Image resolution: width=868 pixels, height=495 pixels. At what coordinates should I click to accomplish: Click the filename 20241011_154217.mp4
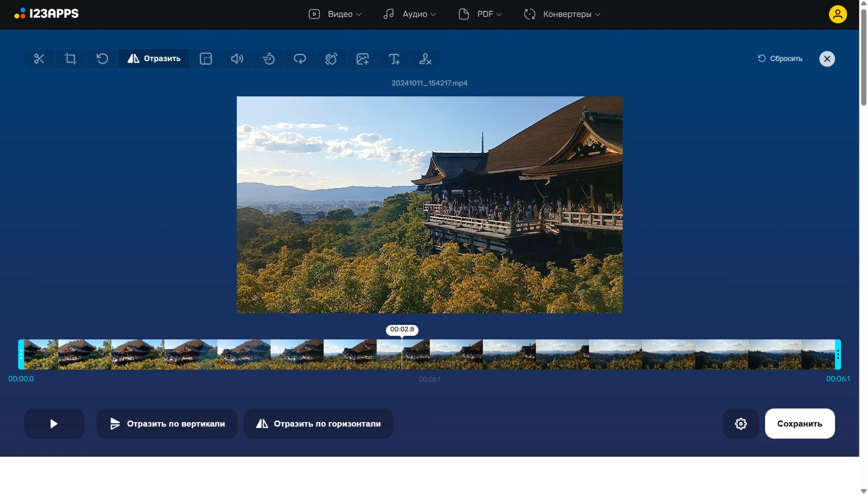coord(429,83)
